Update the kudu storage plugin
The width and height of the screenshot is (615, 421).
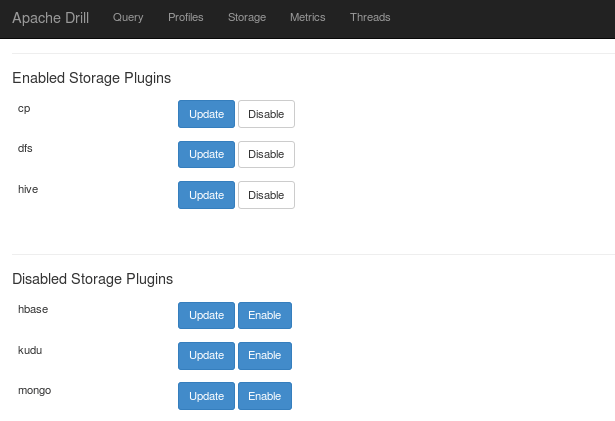pyautogui.click(x=206, y=356)
